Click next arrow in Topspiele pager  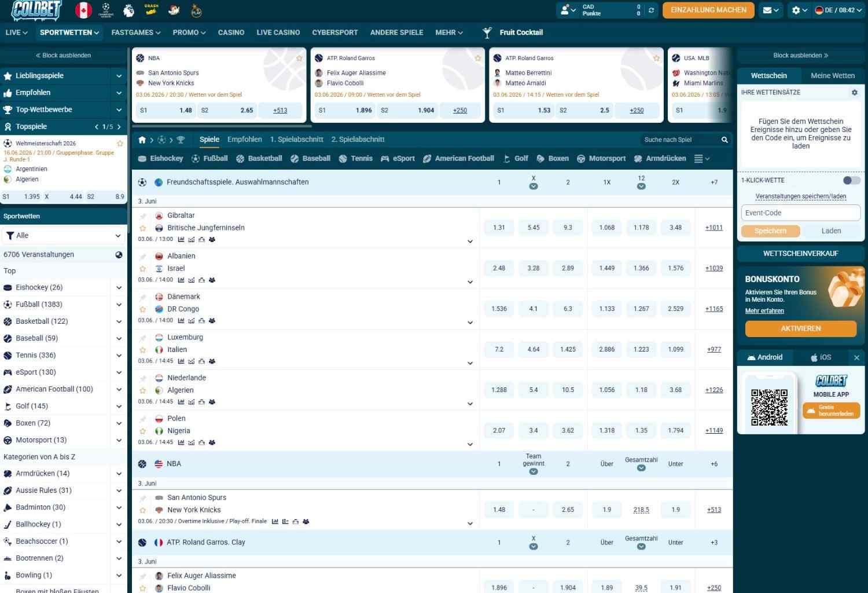[x=119, y=127]
